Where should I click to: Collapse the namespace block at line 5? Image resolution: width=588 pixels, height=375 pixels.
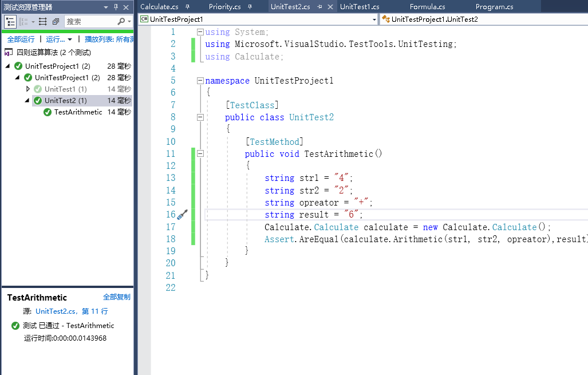[200, 81]
